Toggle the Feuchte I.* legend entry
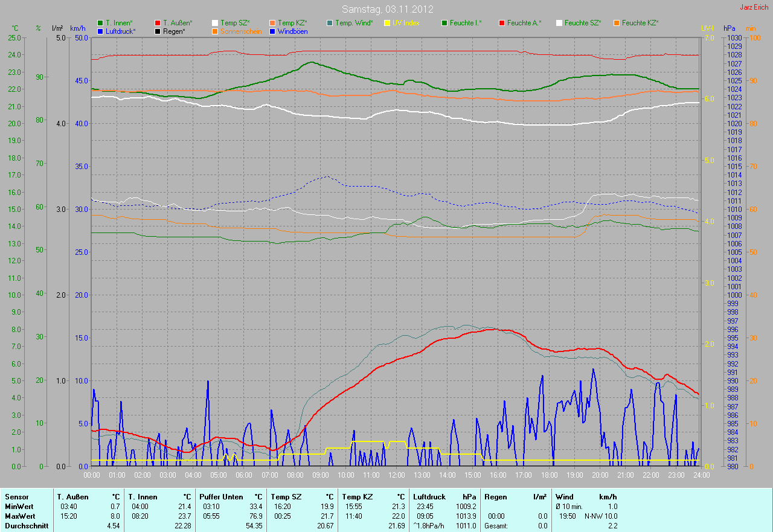This screenshot has height=532, width=773. [465, 23]
